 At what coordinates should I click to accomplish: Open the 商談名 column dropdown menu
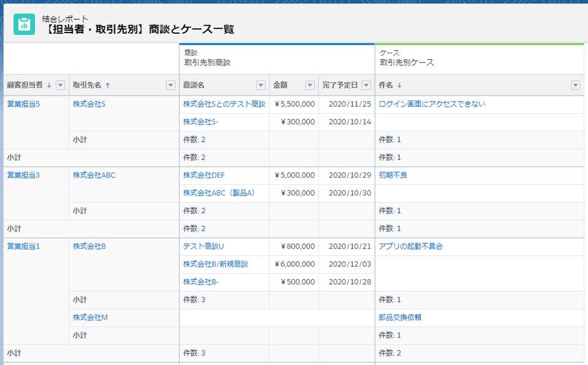[261, 85]
